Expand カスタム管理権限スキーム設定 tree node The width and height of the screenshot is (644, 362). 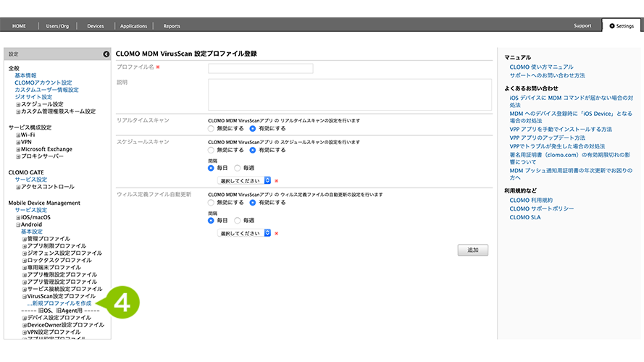(18, 111)
